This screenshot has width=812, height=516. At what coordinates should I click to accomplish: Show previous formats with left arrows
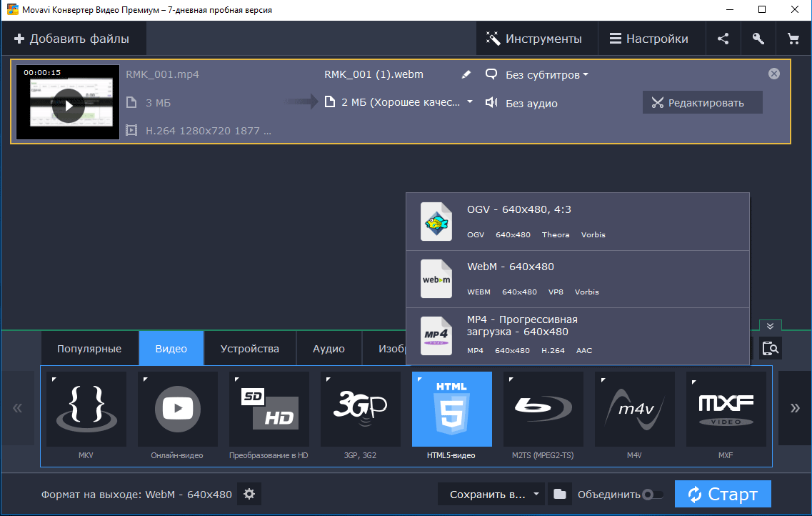click(x=18, y=408)
